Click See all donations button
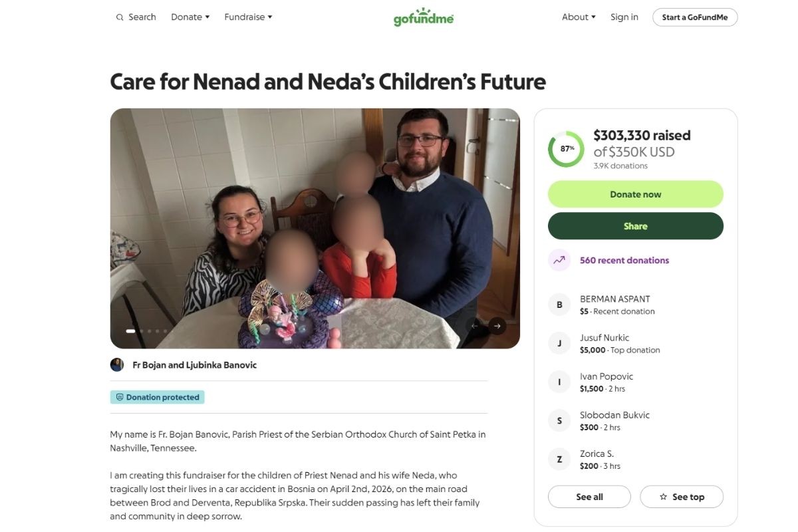Screen dimensions: 798x532 tap(589, 497)
